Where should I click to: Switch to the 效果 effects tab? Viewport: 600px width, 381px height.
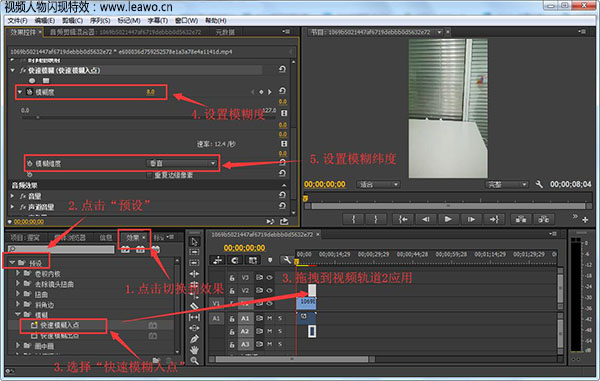[x=132, y=238]
